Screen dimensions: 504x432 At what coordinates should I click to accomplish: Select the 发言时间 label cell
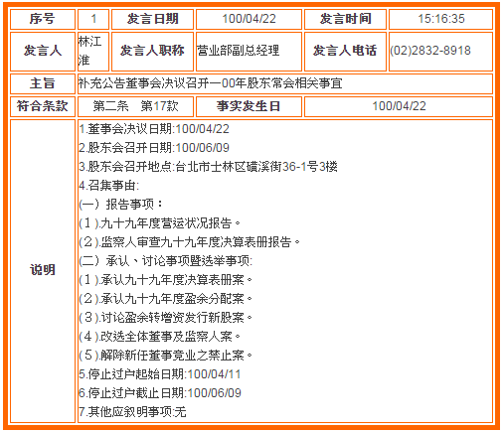point(345,19)
